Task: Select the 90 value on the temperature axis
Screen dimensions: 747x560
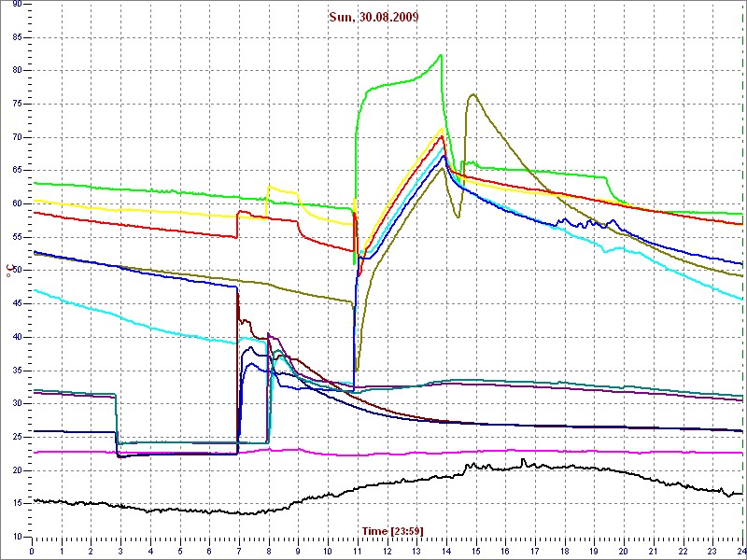Action: [x=17, y=4]
